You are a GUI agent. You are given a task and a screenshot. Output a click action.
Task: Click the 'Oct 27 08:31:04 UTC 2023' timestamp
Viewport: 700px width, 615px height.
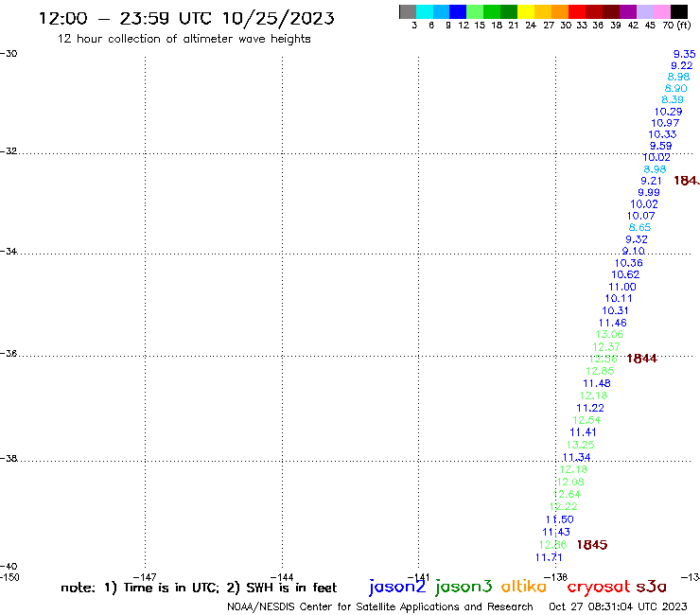tap(618, 606)
